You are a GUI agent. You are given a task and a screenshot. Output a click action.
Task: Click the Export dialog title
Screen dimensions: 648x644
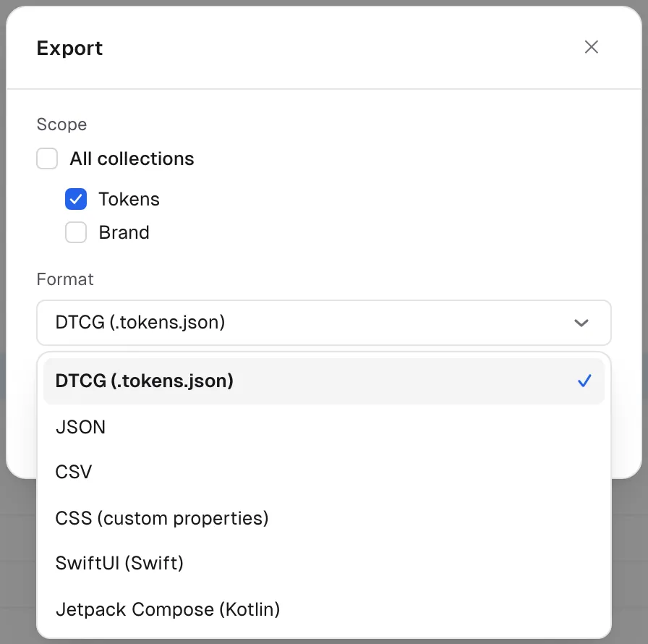pos(69,48)
